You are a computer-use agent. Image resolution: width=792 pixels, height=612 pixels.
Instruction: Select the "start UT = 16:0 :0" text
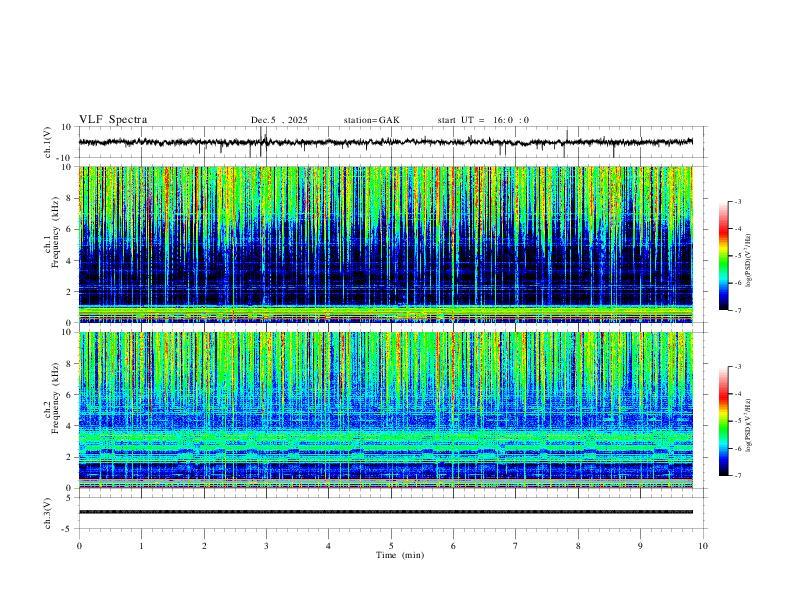[483, 120]
